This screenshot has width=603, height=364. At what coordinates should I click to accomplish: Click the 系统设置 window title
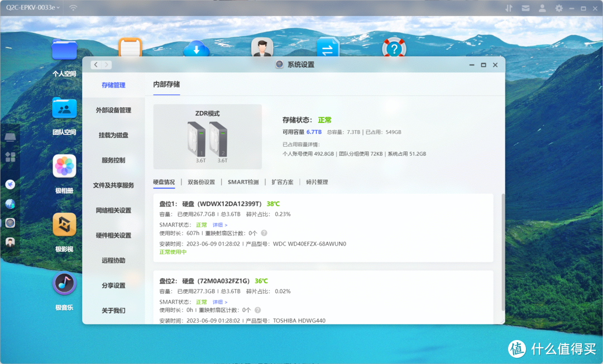pyautogui.click(x=301, y=65)
